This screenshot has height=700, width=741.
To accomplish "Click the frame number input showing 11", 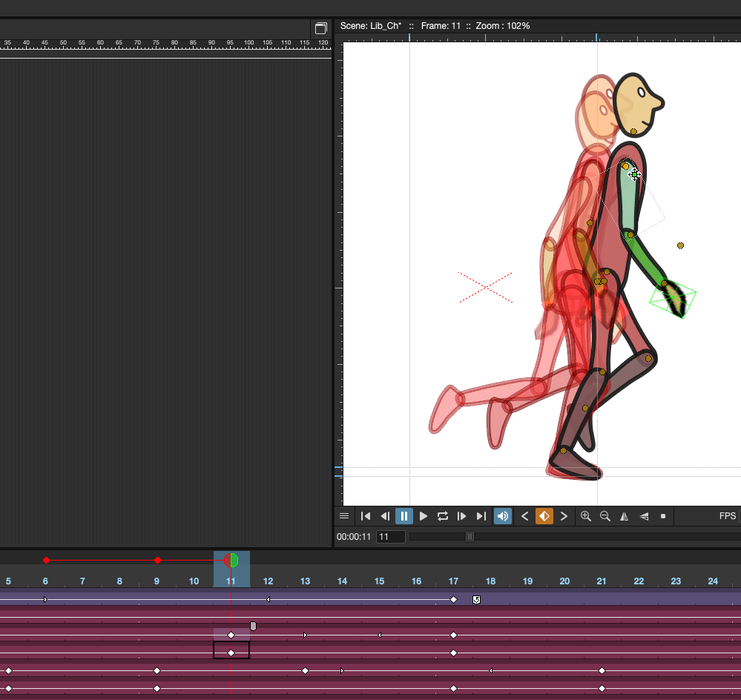I will point(390,535).
